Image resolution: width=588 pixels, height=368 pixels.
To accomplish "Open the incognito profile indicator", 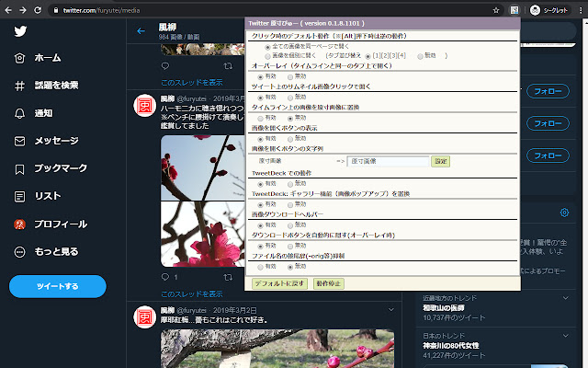I will [x=551, y=10].
